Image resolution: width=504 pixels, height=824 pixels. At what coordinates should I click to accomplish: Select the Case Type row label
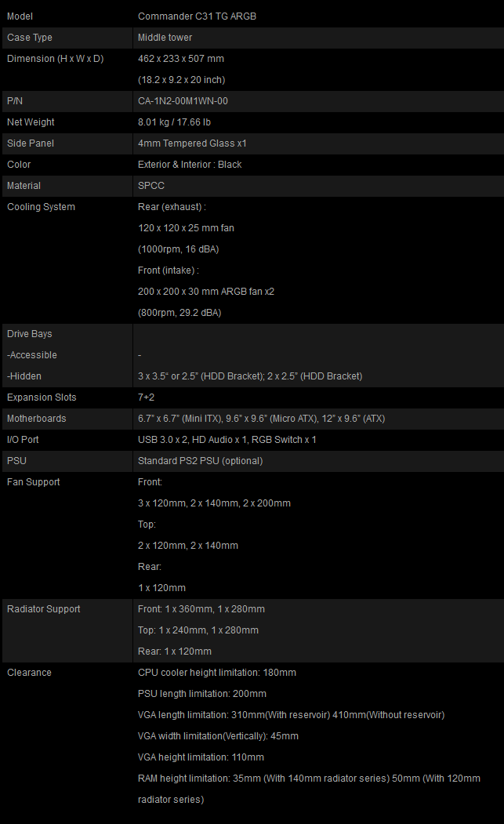click(30, 38)
